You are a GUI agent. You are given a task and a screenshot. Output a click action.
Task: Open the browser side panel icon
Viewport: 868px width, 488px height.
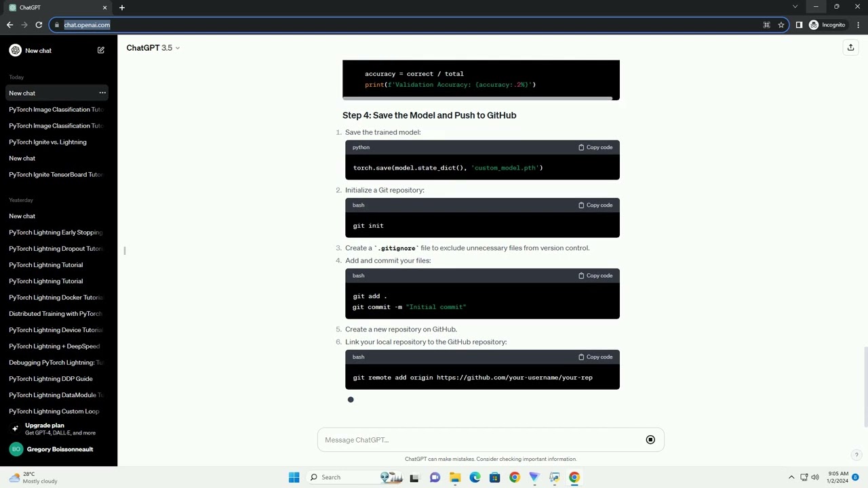point(799,25)
